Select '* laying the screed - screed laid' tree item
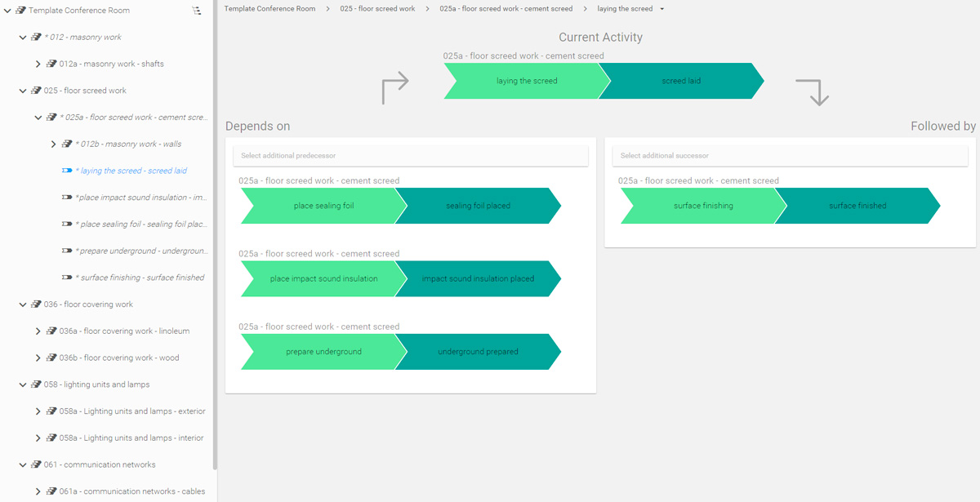This screenshot has height=502, width=980. click(131, 171)
